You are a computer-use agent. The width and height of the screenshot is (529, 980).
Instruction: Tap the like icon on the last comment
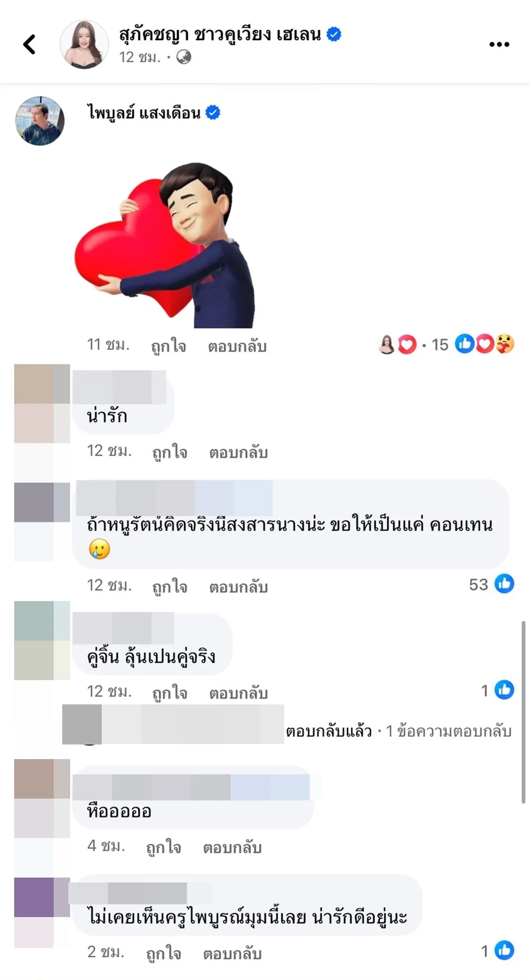504,950
